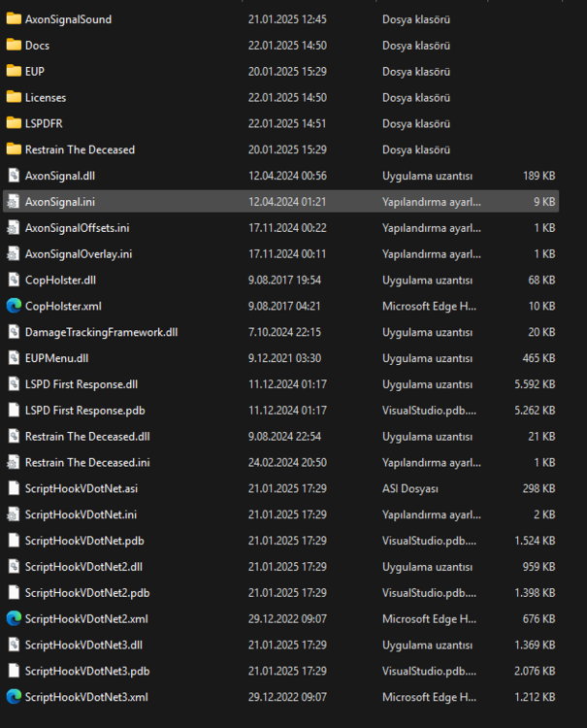Click the AxonSignalOverlay.ini file icon
587x728 pixels.
(x=14, y=253)
